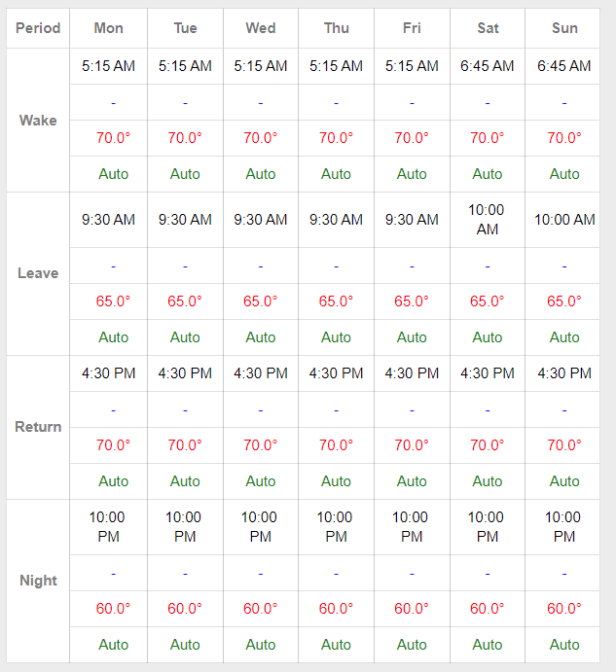Click Sunday's Return heat setpoint 70.0°

pyautogui.click(x=564, y=445)
